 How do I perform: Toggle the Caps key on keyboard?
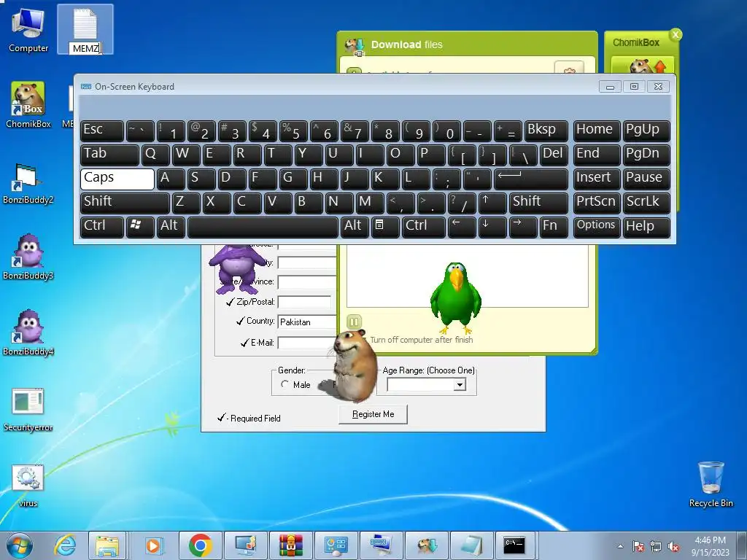[117, 179]
